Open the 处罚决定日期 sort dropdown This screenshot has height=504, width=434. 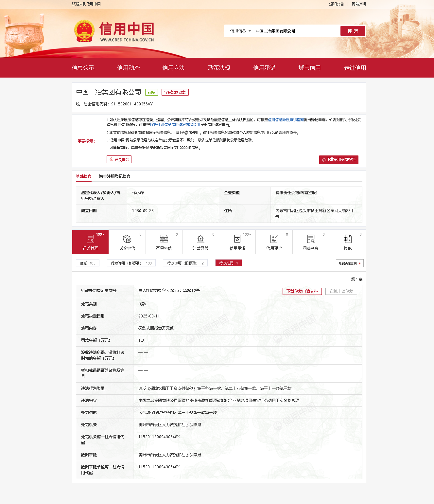pyautogui.click(x=350, y=263)
